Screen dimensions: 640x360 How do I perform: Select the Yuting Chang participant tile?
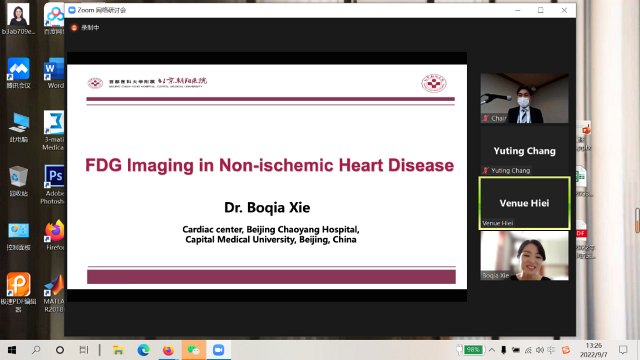pos(524,151)
